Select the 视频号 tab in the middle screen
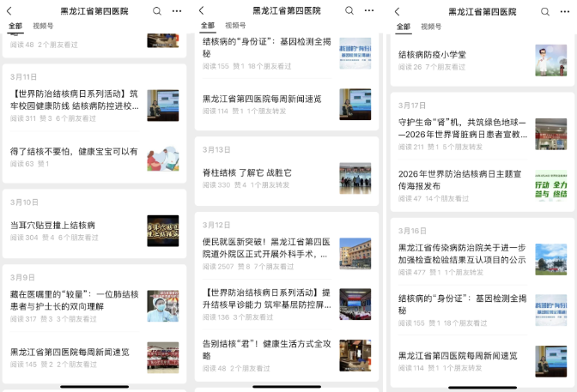 (x=234, y=27)
